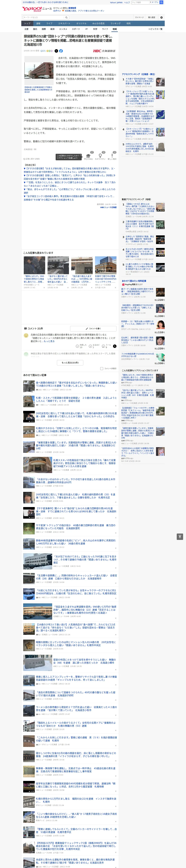Image resolution: width=186 pixels, height=868 pixels.
Task: Share the article on Facebook
Action: click(61, 51)
